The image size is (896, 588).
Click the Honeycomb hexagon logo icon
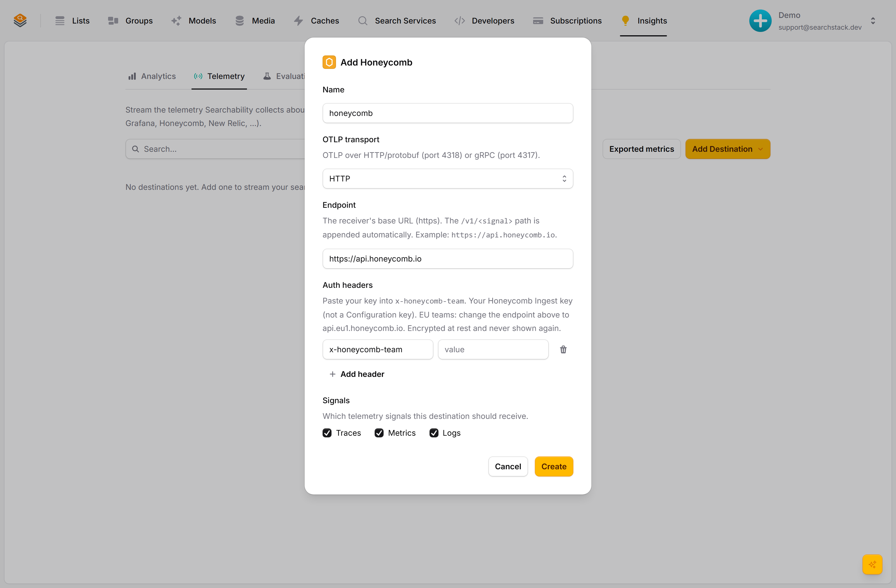tap(329, 62)
